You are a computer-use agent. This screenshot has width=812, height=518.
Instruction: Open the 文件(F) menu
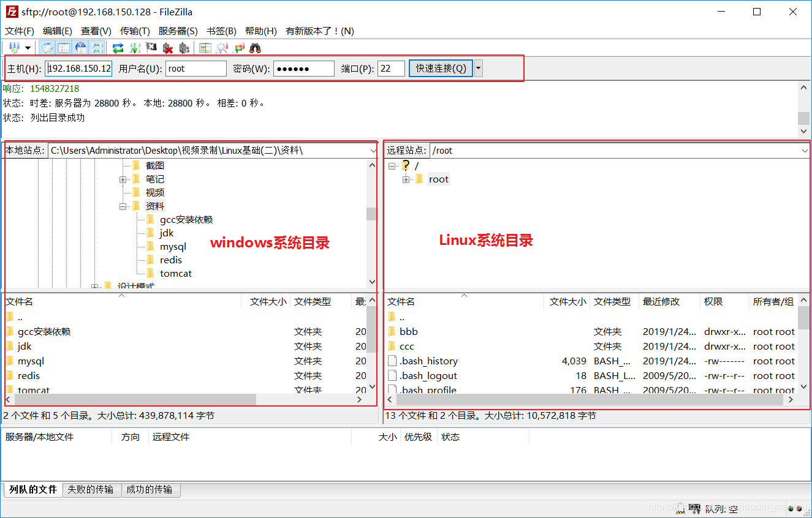20,31
